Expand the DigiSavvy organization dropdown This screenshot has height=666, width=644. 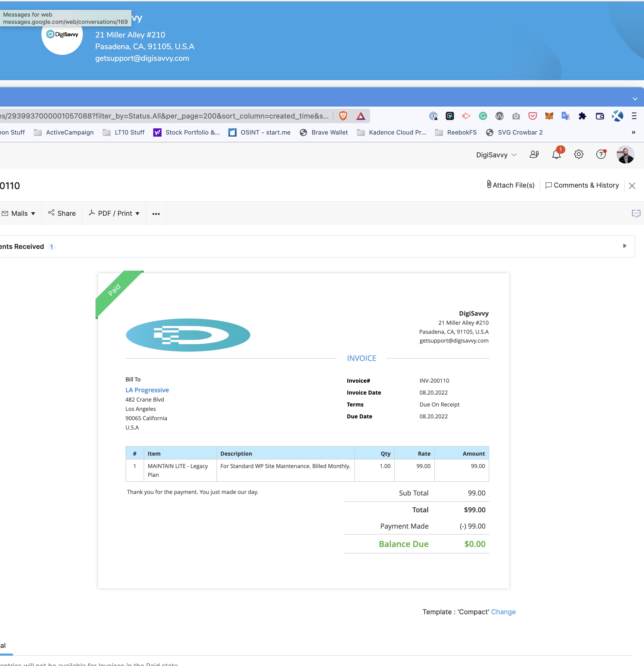pos(496,155)
